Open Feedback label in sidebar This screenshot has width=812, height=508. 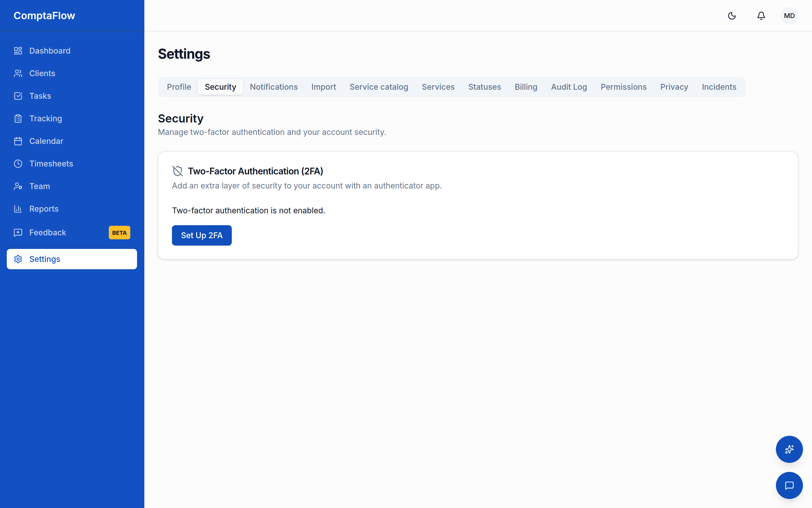click(48, 233)
